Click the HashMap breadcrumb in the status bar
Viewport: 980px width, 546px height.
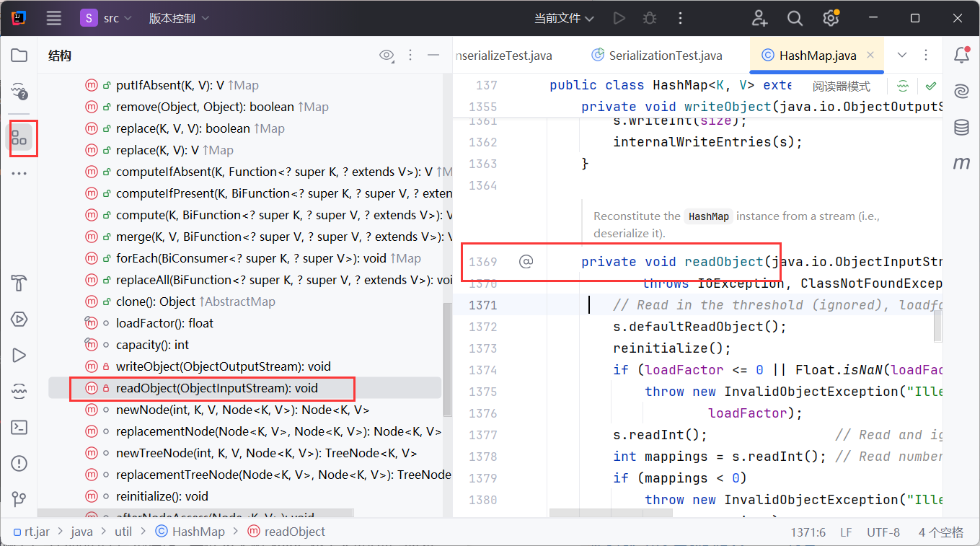click(198, 532)
